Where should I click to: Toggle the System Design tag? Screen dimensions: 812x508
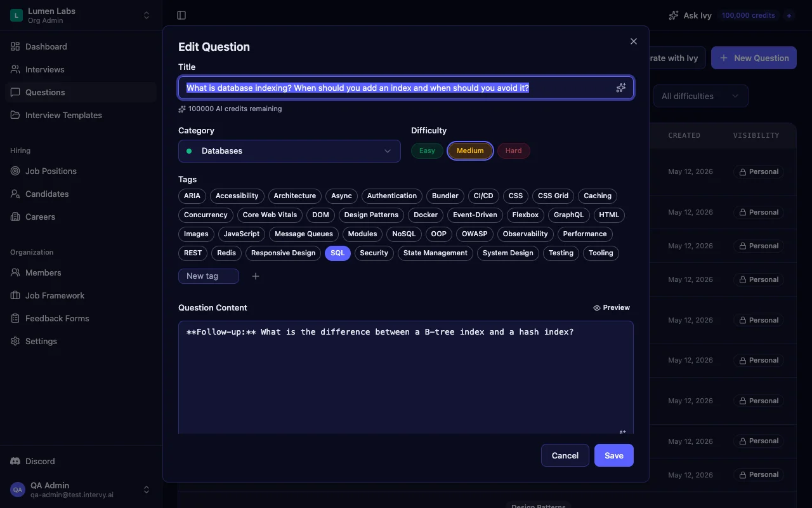point(508,253)
